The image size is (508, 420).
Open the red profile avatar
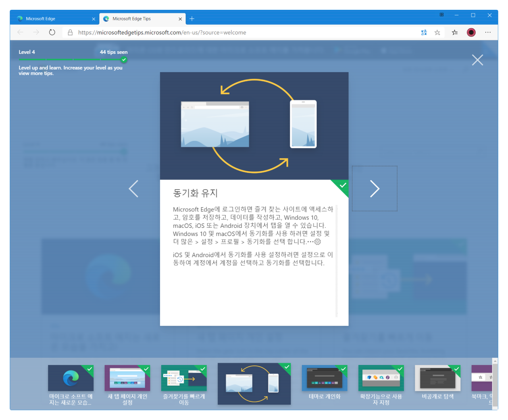point(471,33)
